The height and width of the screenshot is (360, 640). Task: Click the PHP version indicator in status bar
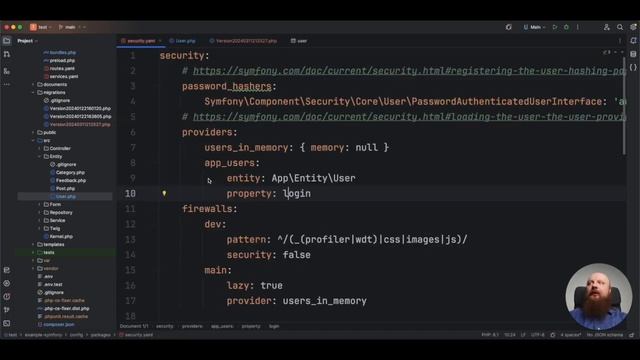pos(490,335)
